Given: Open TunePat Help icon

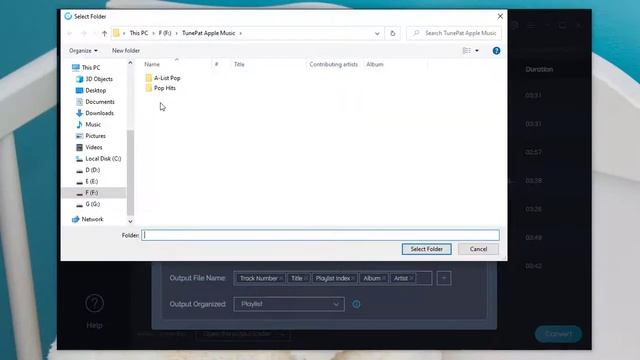Looking at the screenshot, I should 94,304.
